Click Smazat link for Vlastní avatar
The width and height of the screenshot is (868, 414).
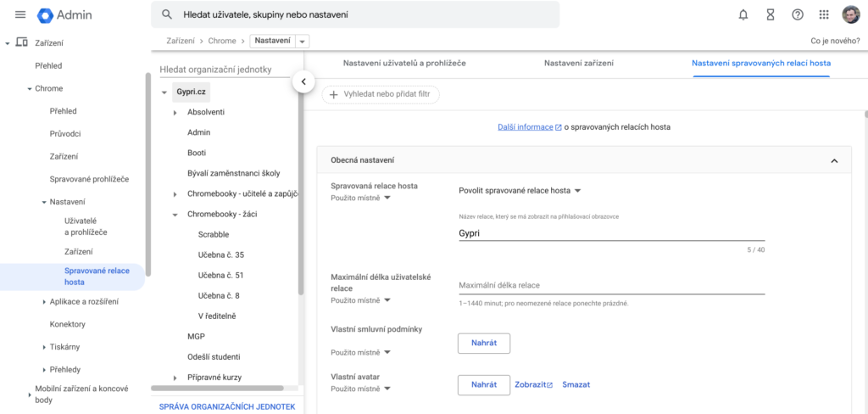pyautogui.click(x=576, y=385)
